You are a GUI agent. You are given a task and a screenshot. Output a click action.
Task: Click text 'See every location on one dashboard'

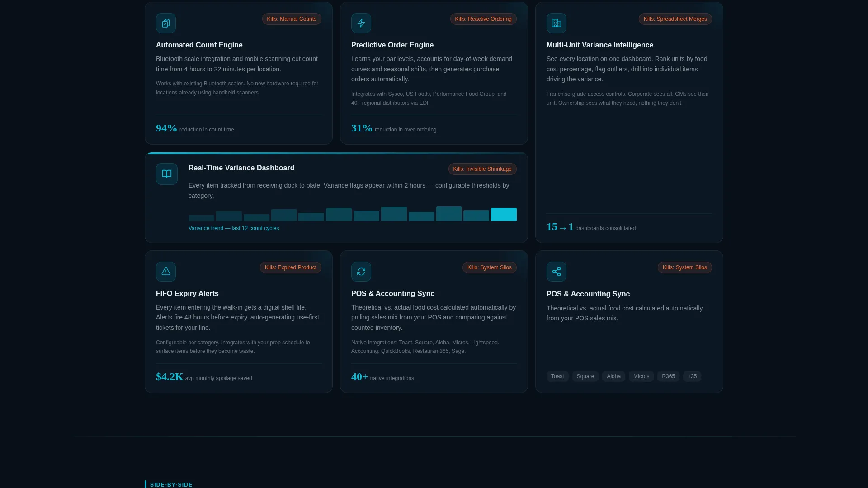click(x=599, y=59)
